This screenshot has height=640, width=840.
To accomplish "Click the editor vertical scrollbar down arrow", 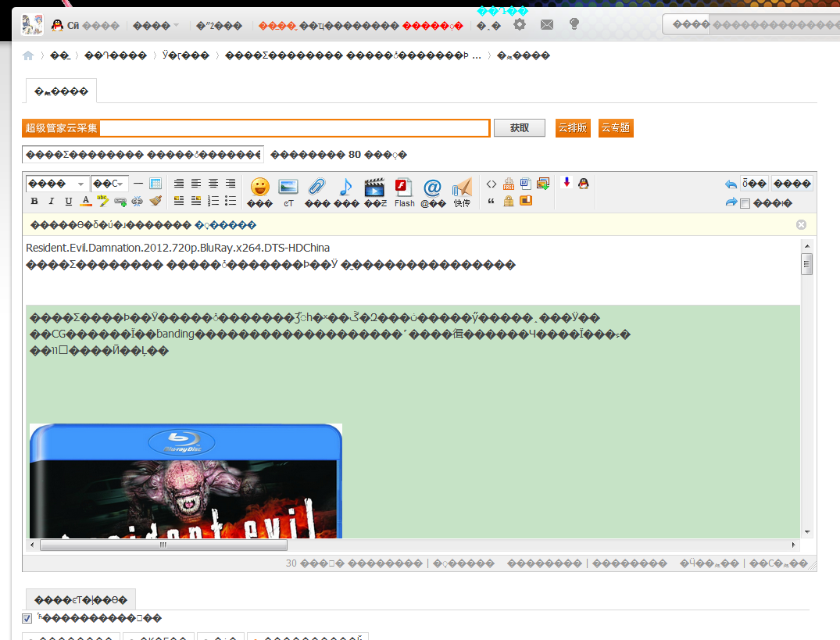I will (806, 532).
